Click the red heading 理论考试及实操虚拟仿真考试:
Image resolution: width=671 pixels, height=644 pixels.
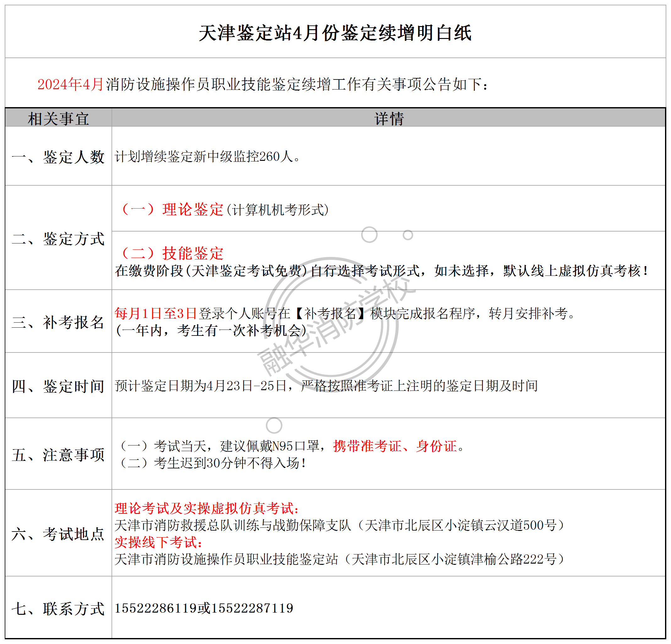(x=207, y=508)
